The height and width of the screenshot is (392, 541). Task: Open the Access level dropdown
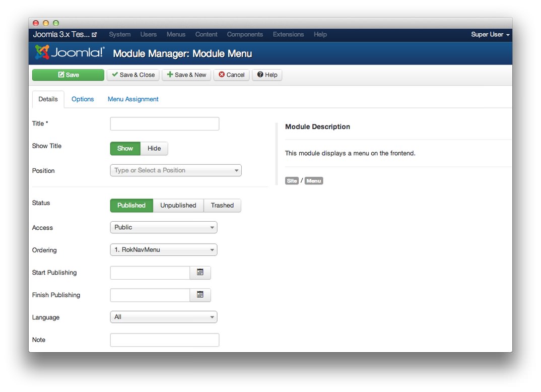(x=163, y=227)
